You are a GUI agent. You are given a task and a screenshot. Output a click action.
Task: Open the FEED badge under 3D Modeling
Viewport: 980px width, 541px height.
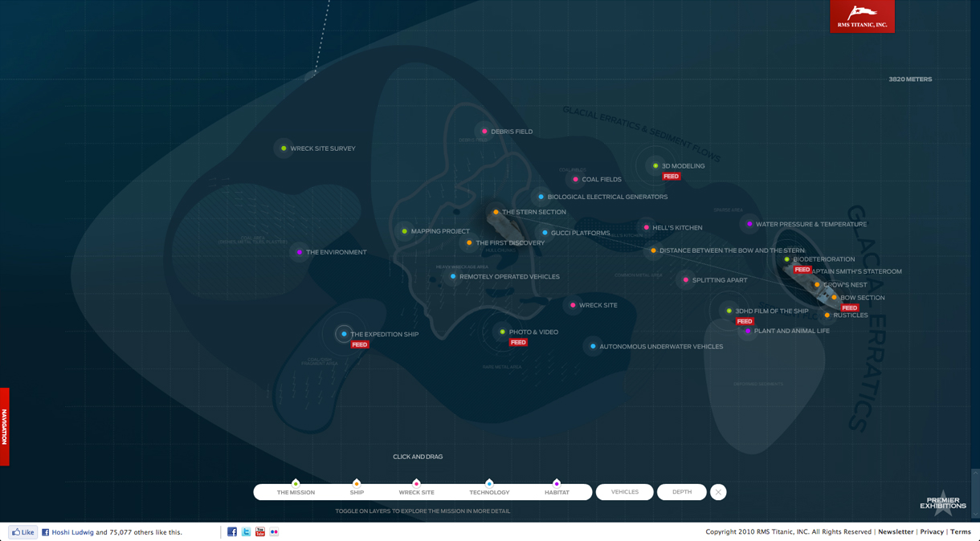pos(671,177)
